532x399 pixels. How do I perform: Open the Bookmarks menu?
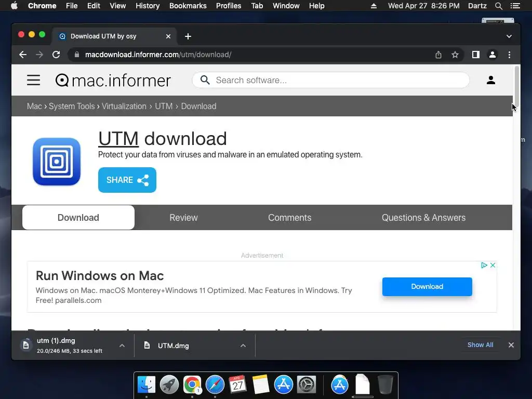point(188,6)
